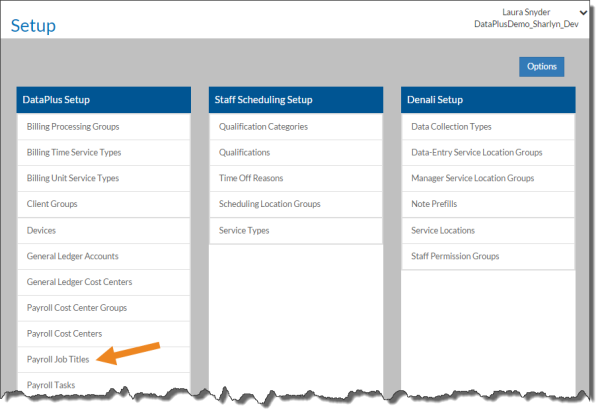Click Payroll Cost Center Groups
Image resolution: width=600 pixels, height=416 pixels.
coord(77,308)
